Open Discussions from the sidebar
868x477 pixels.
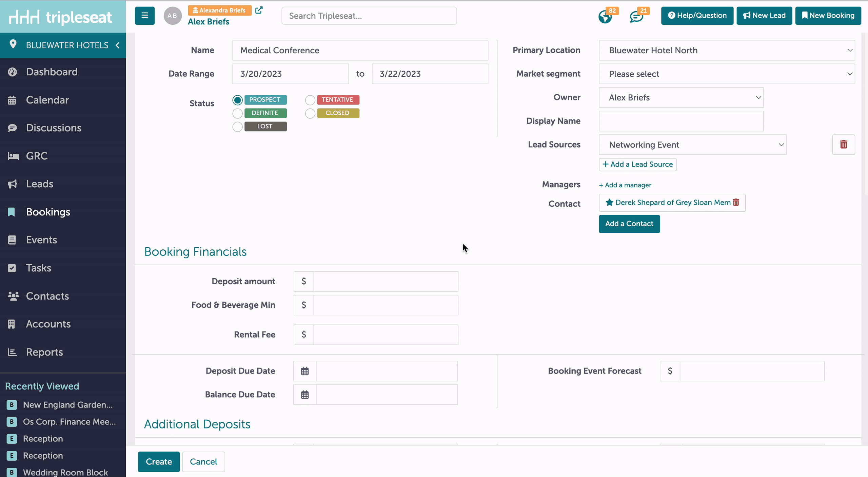click(54, 128)
